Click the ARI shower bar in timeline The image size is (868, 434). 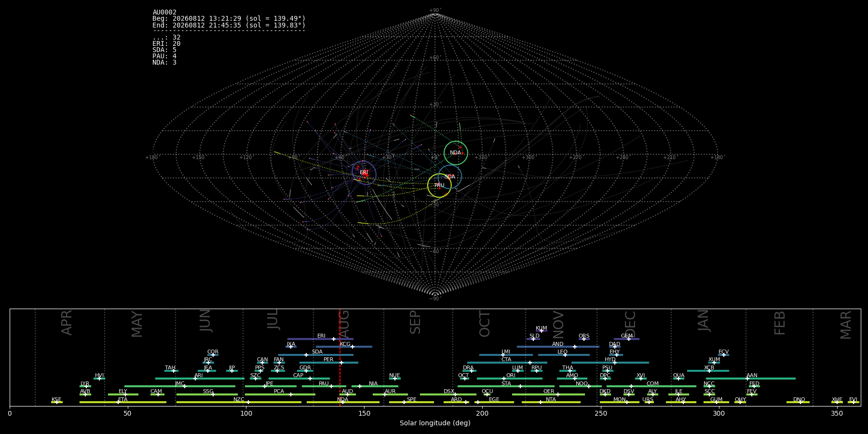pyautogui.click(x=200, y=379)
